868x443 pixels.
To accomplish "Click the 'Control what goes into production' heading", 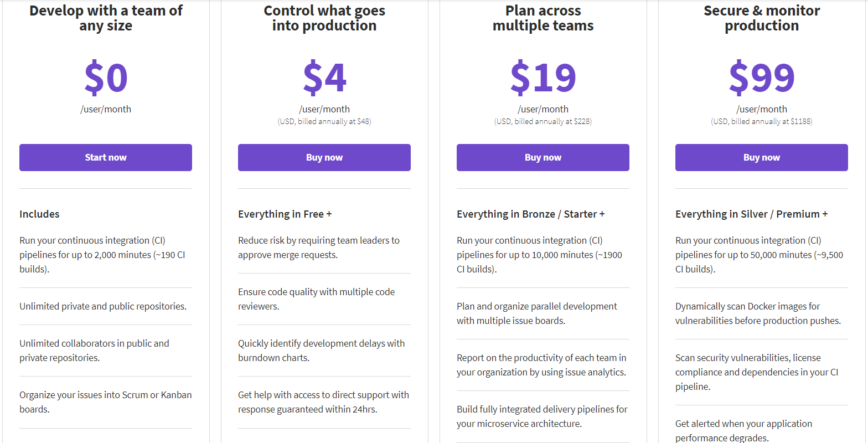I will pyautogui.click(x=324, y=18).
